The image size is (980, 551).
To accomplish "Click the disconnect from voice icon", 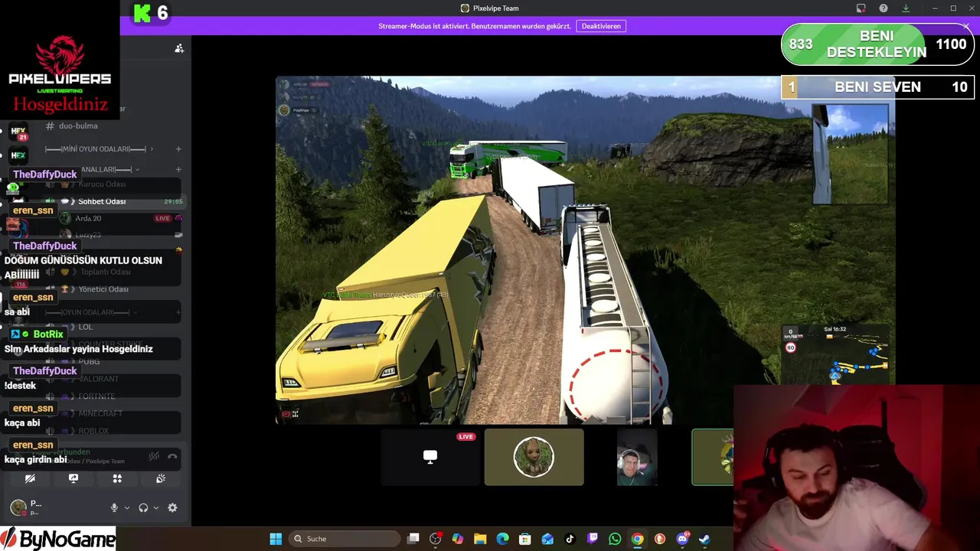I will click(172, 457).
